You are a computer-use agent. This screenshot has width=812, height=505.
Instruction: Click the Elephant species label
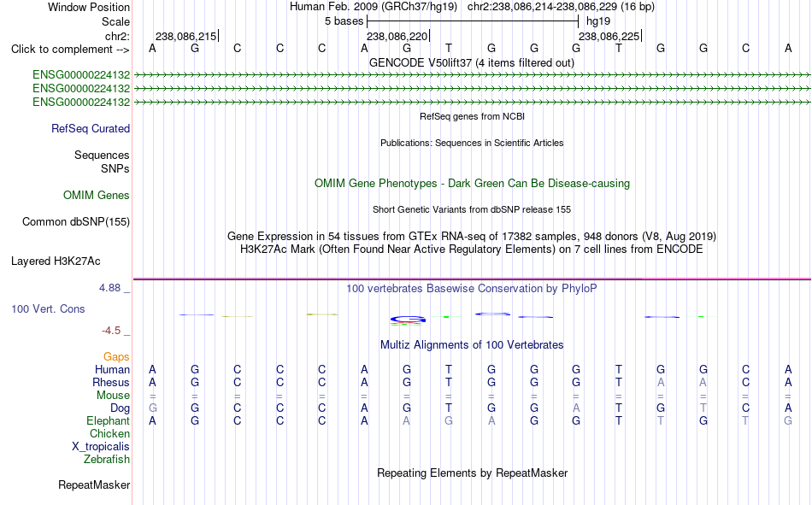point(109,421)
